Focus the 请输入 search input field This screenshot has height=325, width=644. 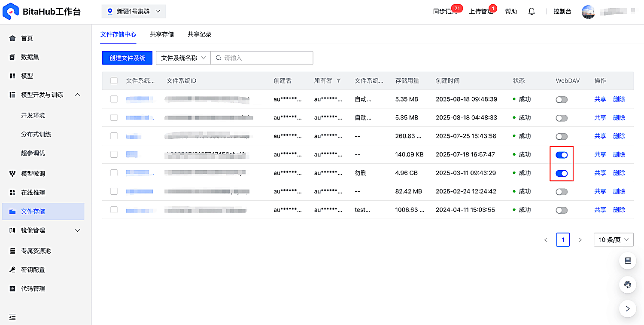(262, 58)
